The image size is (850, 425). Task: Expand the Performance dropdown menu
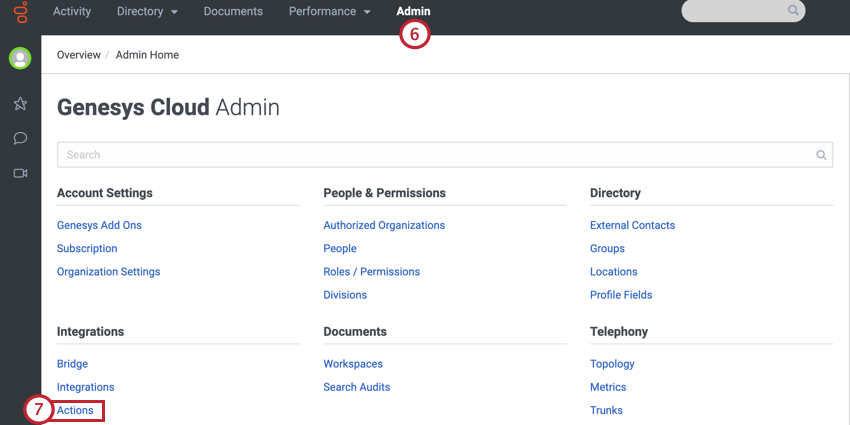329,12
